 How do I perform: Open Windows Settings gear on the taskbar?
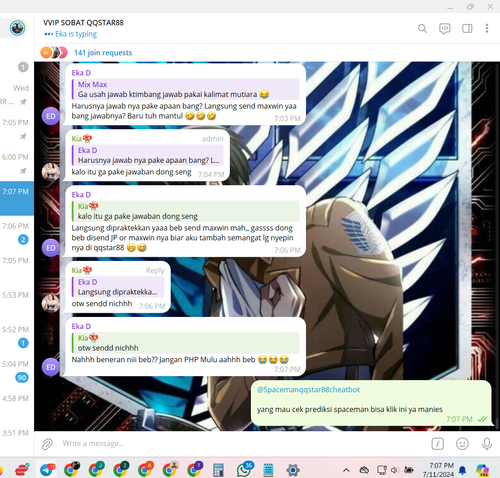pyautogui.click(x=293, y=470)
